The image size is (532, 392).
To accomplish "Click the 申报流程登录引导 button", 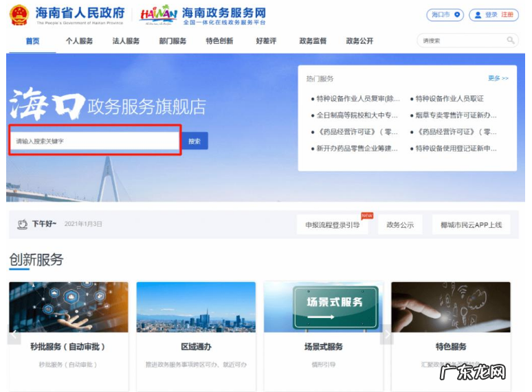I will point(333,224).
